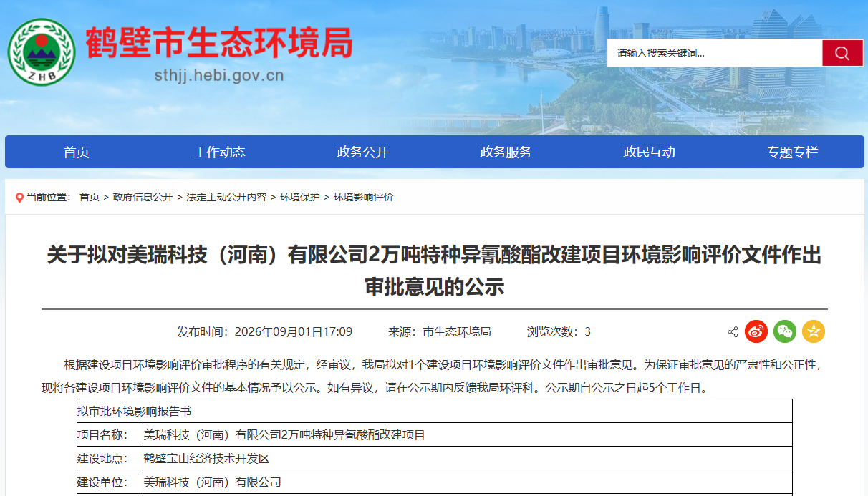The image size is (868, 496).
Task: Click the ZHB environmental bureau logo
Action: tap(41, 52)
